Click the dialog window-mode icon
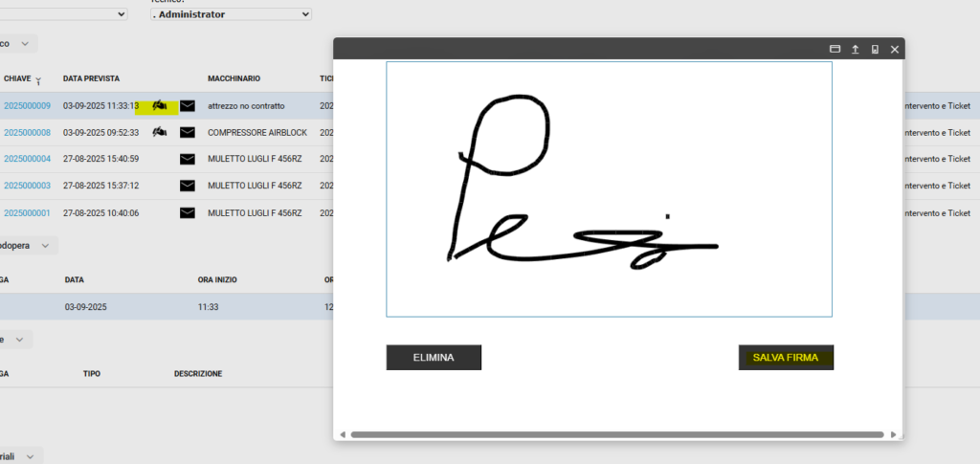 point(835,49)
